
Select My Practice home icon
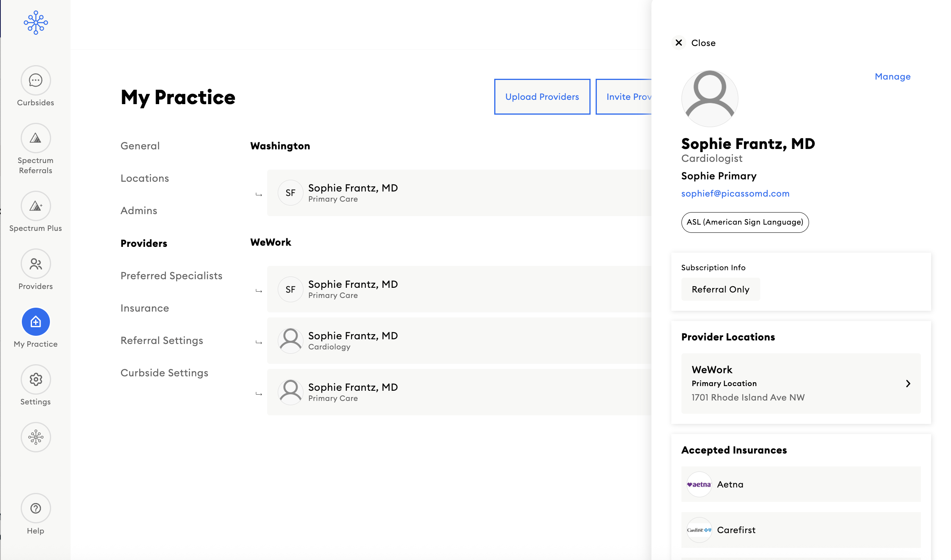tap(35, 322)
